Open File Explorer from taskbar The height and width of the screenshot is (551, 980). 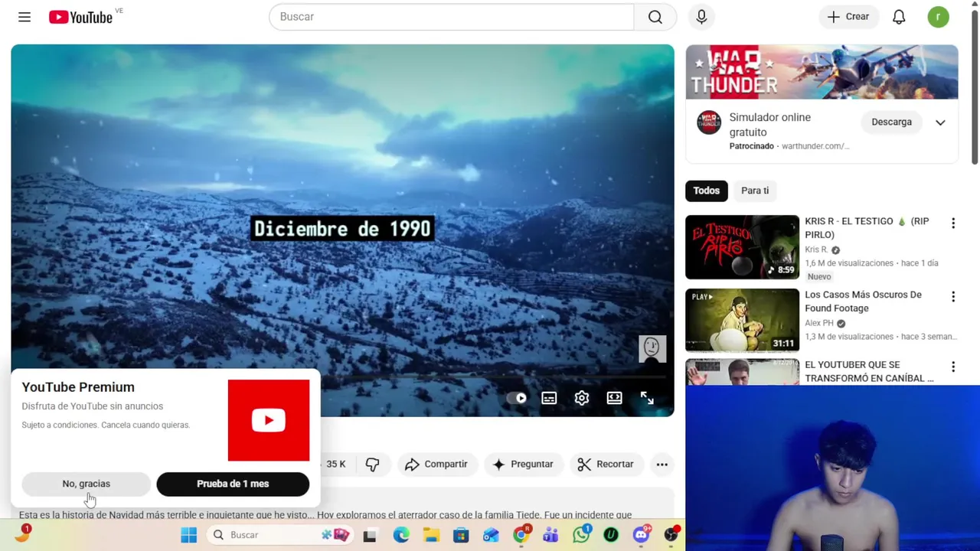(431, 535)
